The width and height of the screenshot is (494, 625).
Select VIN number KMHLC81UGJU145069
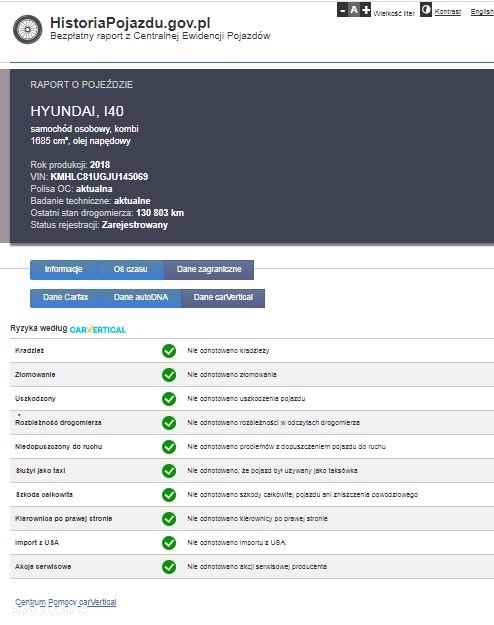(x=99, y=177)
